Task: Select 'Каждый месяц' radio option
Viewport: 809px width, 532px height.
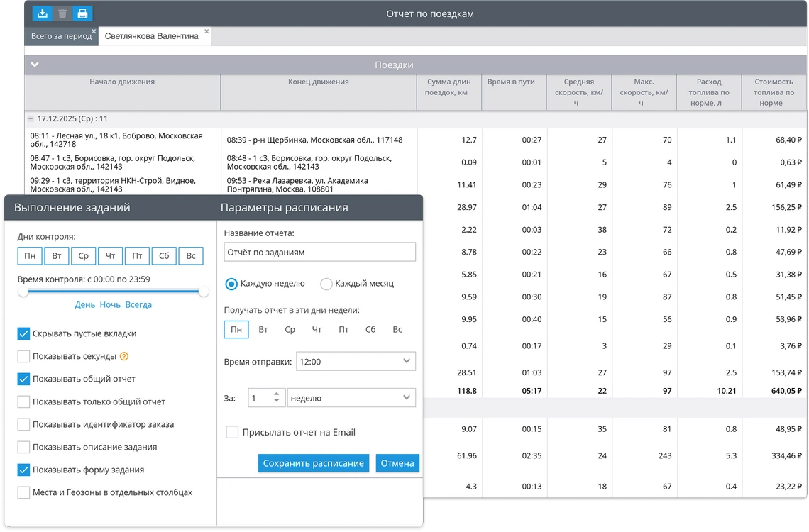Action: click(326, 284)
